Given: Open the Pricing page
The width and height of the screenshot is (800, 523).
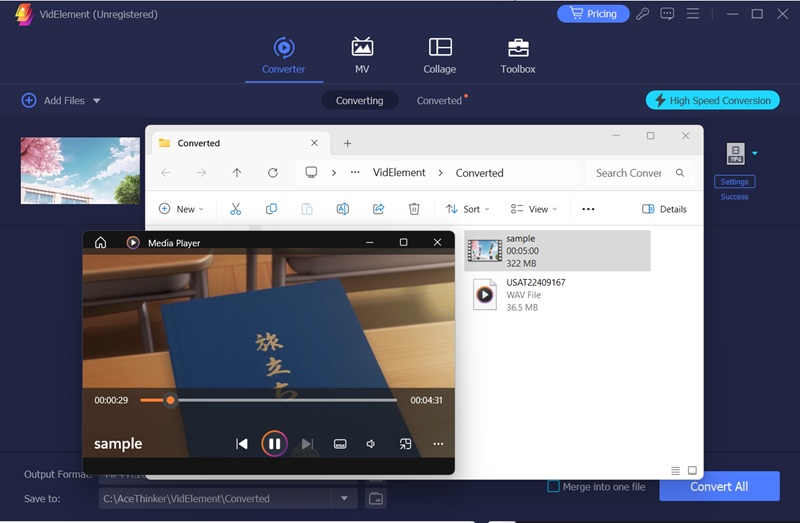Looking at the screenshot, I should coord(593,14).
